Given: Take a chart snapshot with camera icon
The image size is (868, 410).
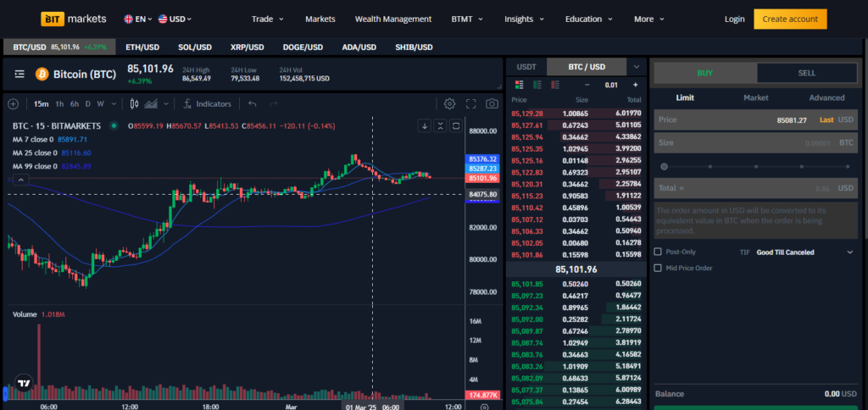Looking at the screenshot, I should tap(492, 103).
